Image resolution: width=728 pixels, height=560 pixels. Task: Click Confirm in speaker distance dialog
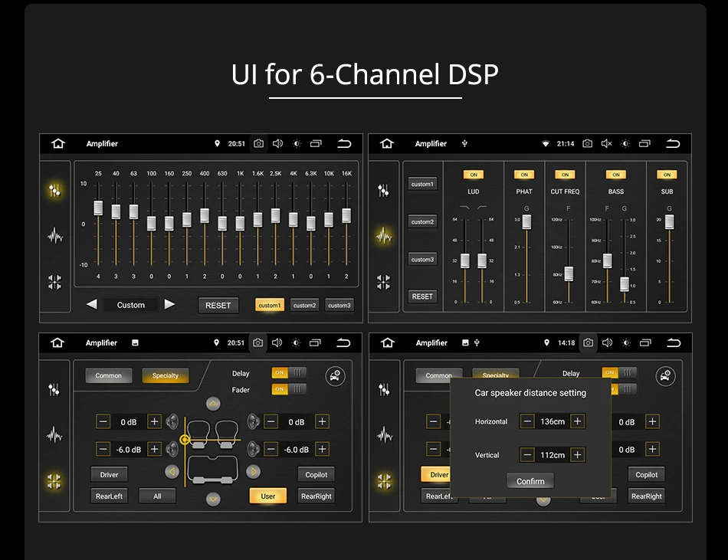coord(530,481)
